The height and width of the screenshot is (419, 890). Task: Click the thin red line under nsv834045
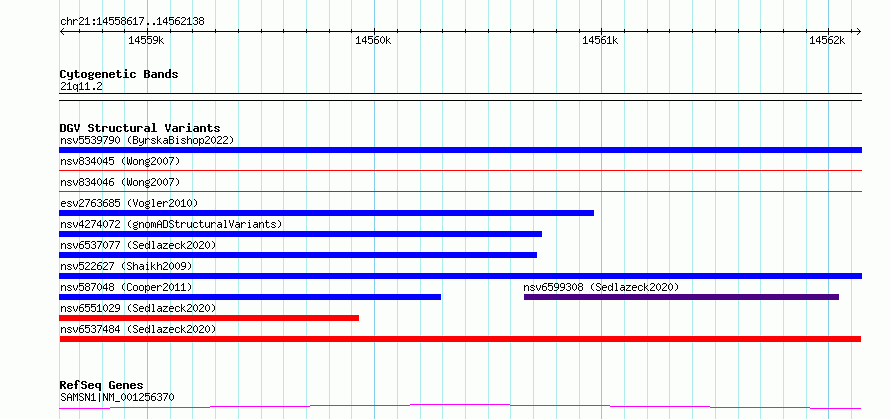tap(460, 170)
